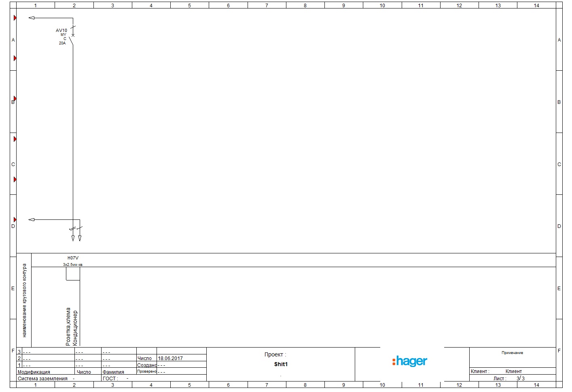Click the Розетка,клема circuit label
This screenshot has height=392, width=572.
tap(68, 327)
